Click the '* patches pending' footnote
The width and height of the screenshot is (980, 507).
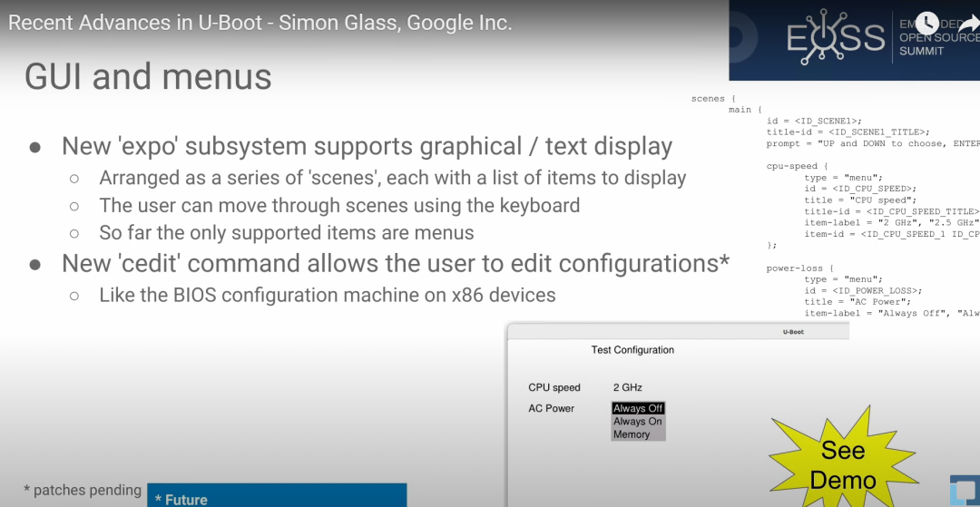tap(83, 490)
